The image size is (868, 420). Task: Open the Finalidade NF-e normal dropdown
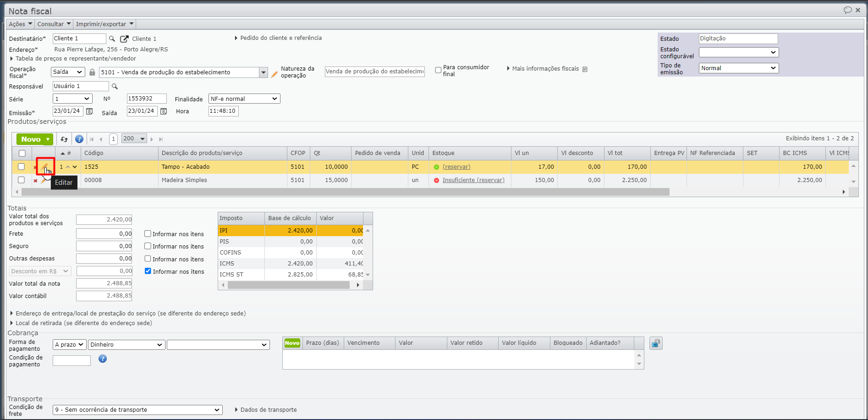pos(244,99)
